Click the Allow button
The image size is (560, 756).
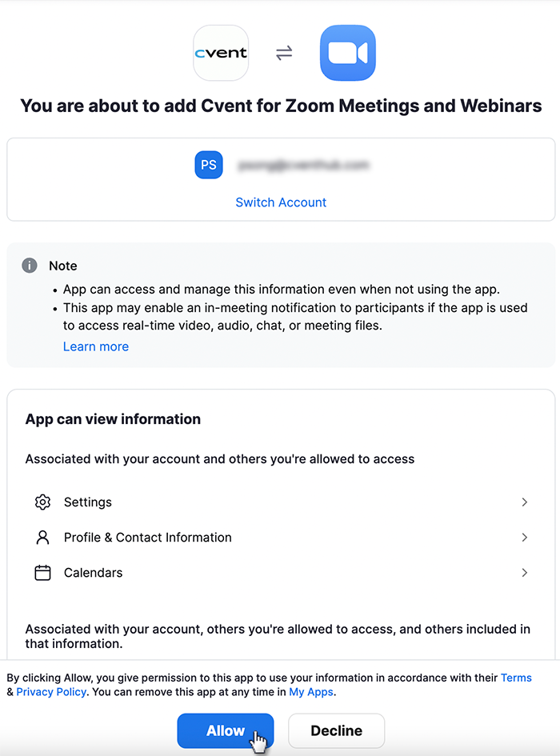click(225, 730)
